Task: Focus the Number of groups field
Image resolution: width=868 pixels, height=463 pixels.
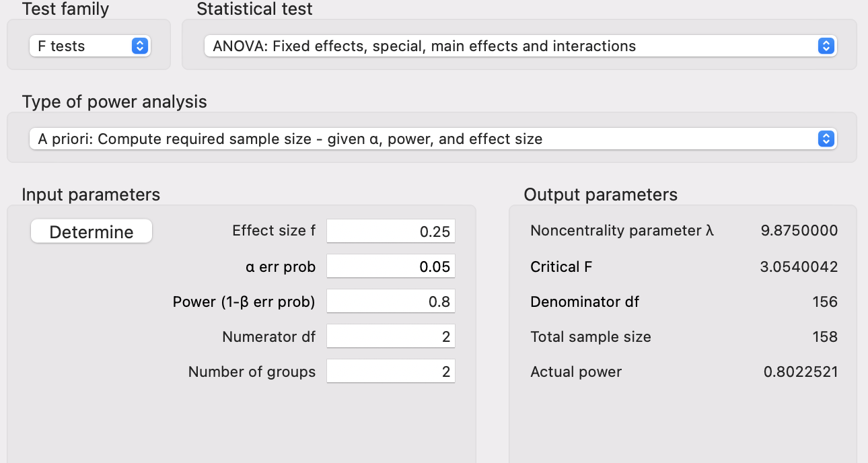Action: [x=391, y=371]
